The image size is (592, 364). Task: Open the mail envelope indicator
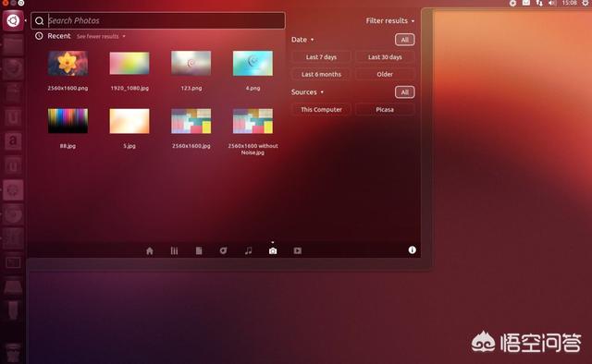click(526, 3)
